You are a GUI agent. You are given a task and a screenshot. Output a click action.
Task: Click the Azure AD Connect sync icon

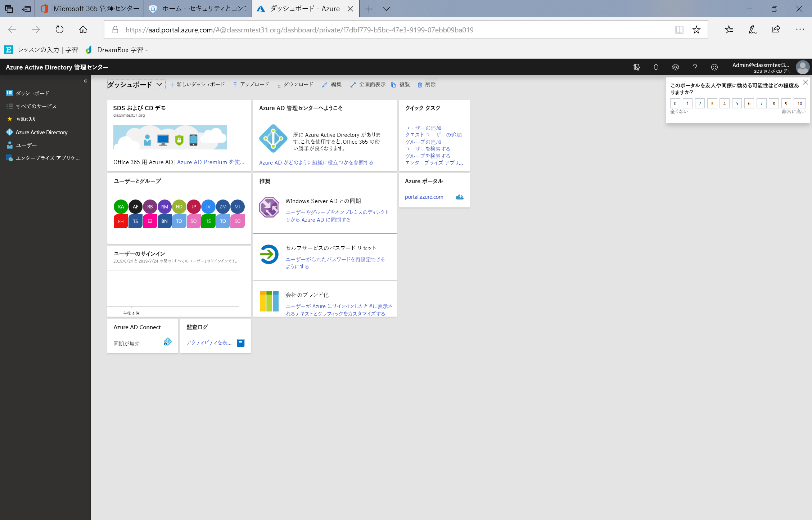(x=168, y=342)
